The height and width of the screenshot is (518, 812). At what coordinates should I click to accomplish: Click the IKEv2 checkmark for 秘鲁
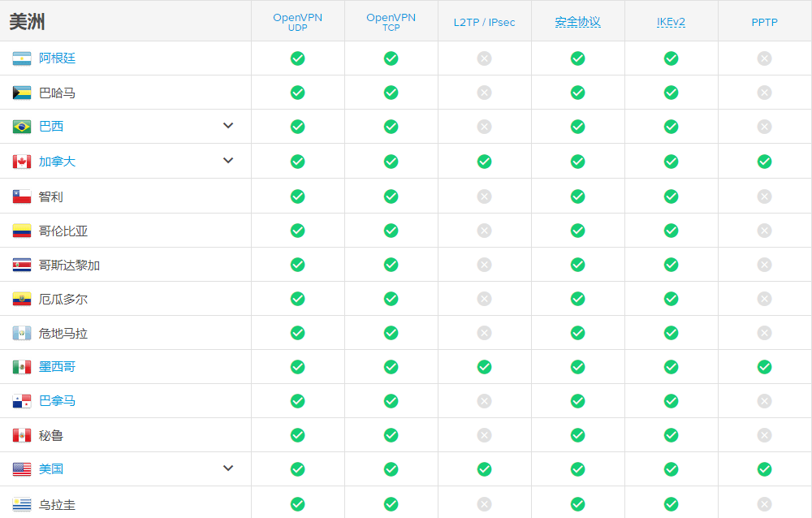(672, 436)
